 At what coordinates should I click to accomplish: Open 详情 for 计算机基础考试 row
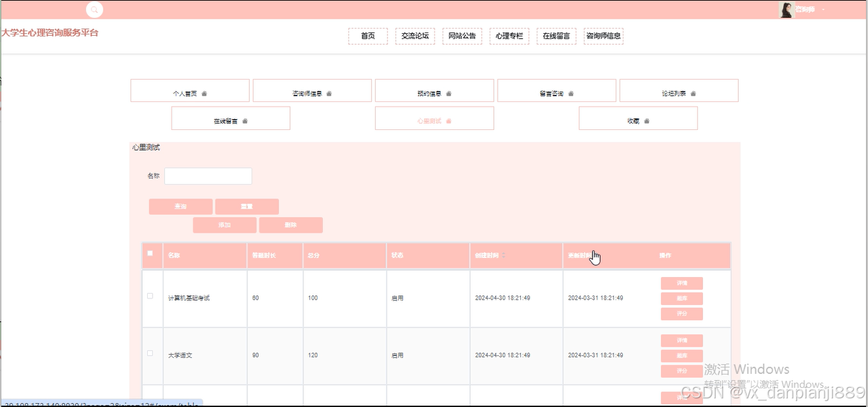coord(682,283)
